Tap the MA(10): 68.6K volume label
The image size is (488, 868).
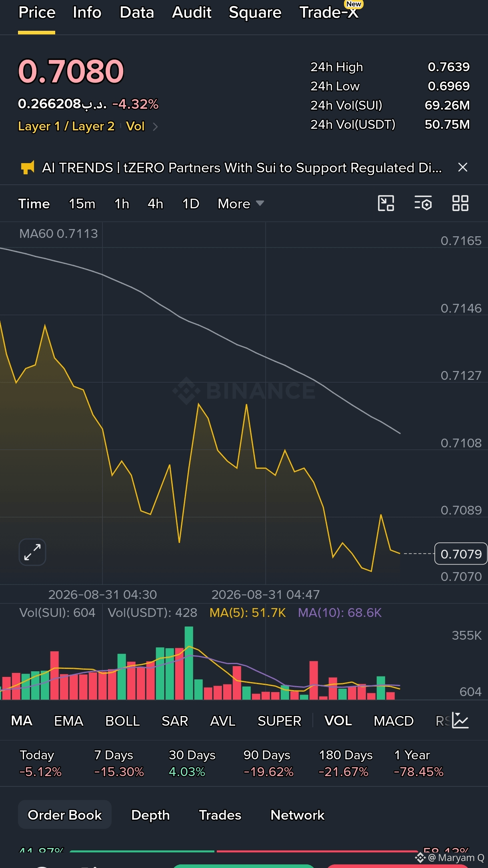click(x=340, y=613)
